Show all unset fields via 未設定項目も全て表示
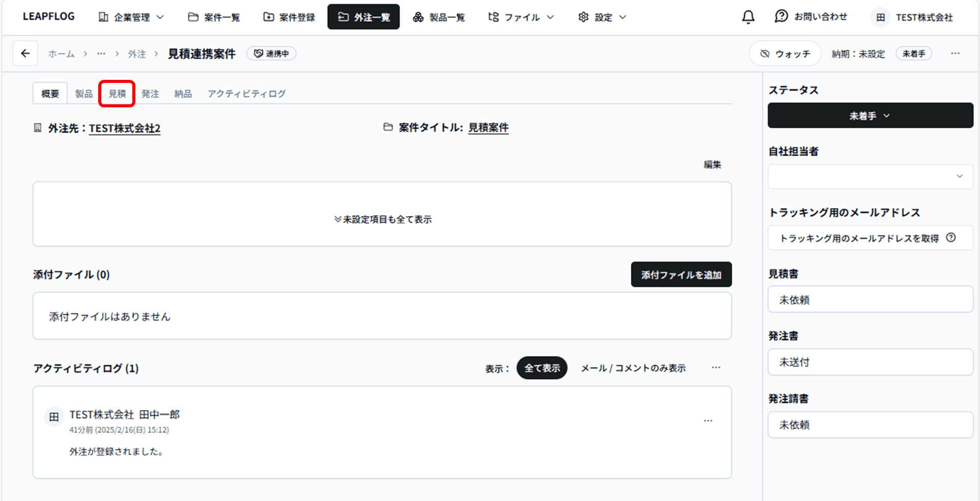 pos(382,219)
